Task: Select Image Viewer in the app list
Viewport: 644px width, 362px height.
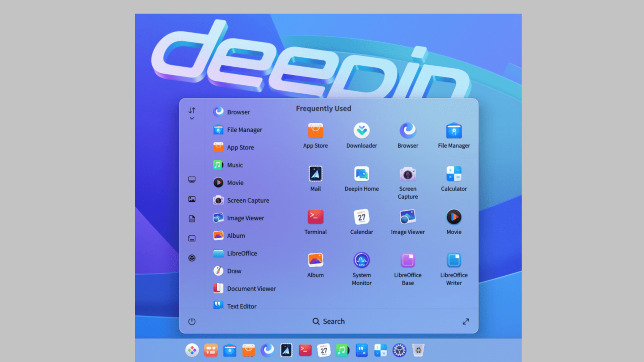Action: point(238,218)
